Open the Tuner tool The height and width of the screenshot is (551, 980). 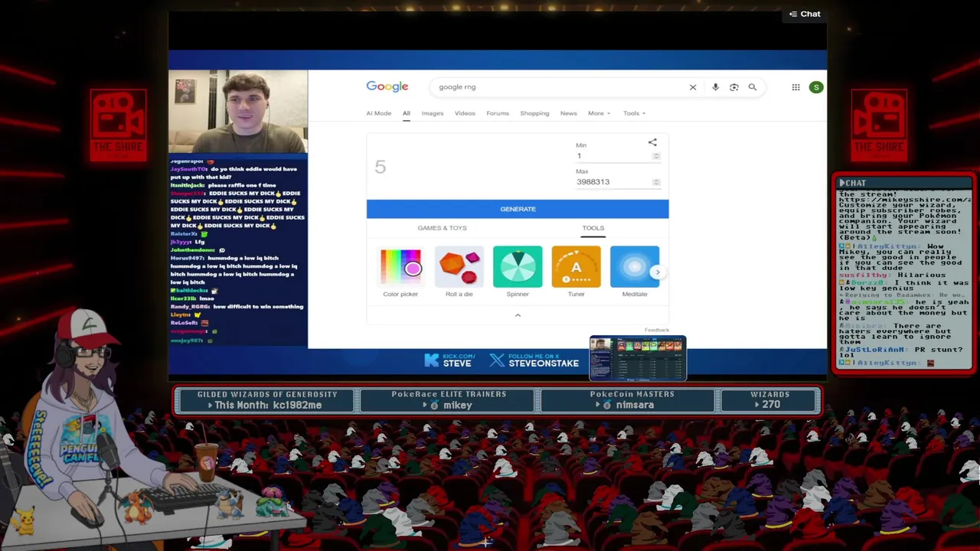[x=576, y=272]
